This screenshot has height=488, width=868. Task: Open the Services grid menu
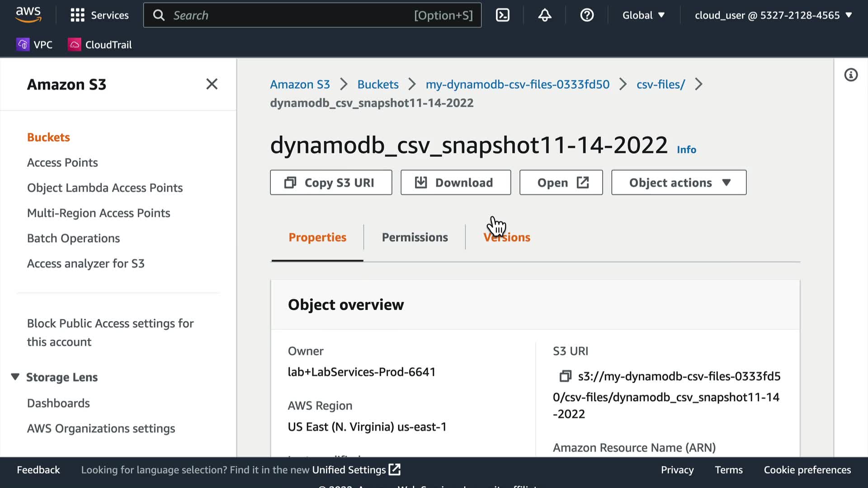click(77, 15)
